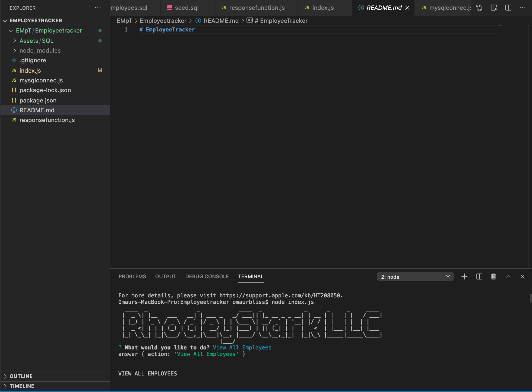532x392 pixels.
Task: Place cursor on line 1 heading text
Action: click(167, 30)
